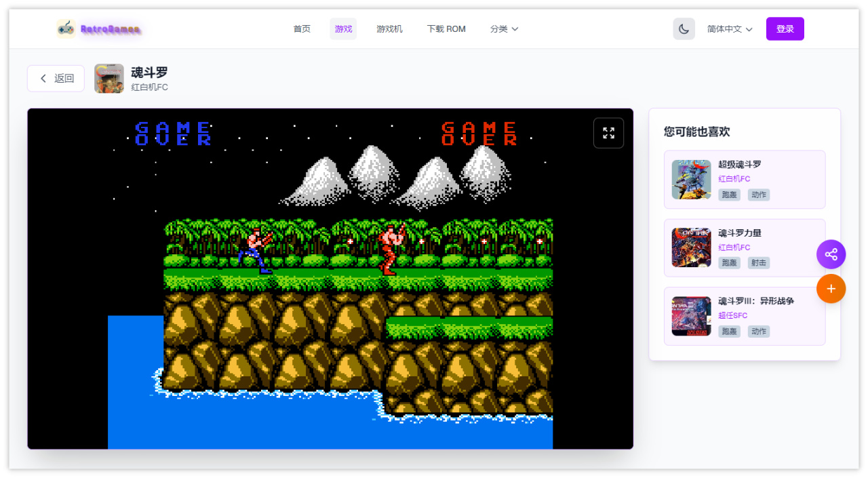Click the 魂斗罗 page title
The image size is (868, 478).
[149, 73]
